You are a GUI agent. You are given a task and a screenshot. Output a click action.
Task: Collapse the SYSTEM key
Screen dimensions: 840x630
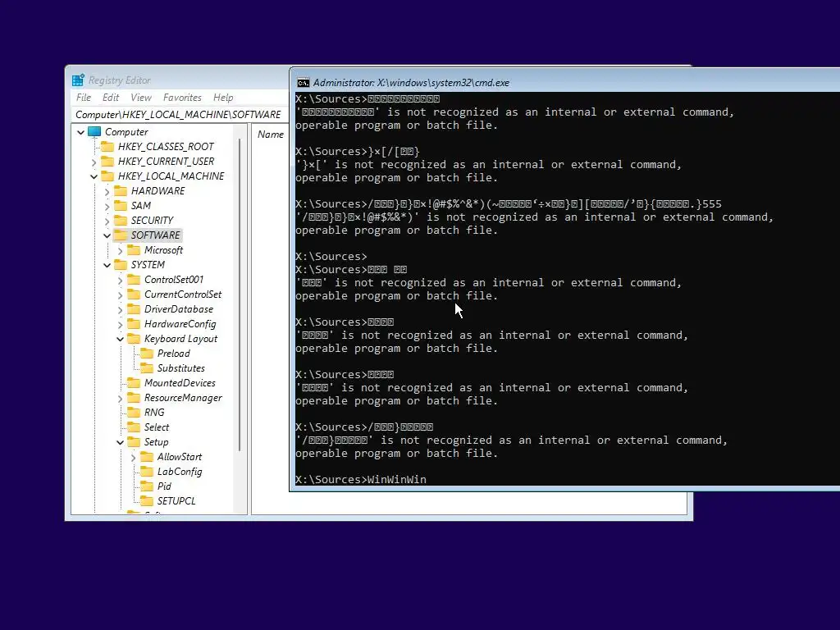click(107, 265)
